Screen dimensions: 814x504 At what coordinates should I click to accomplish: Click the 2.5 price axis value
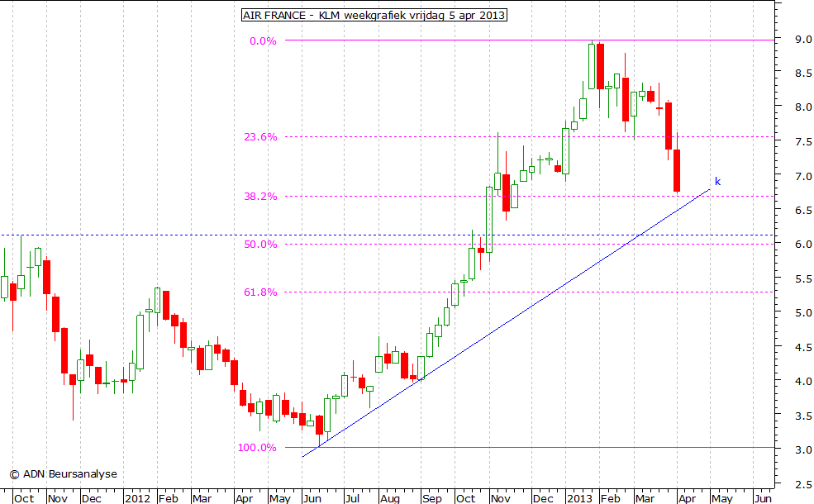coord(803,485)
